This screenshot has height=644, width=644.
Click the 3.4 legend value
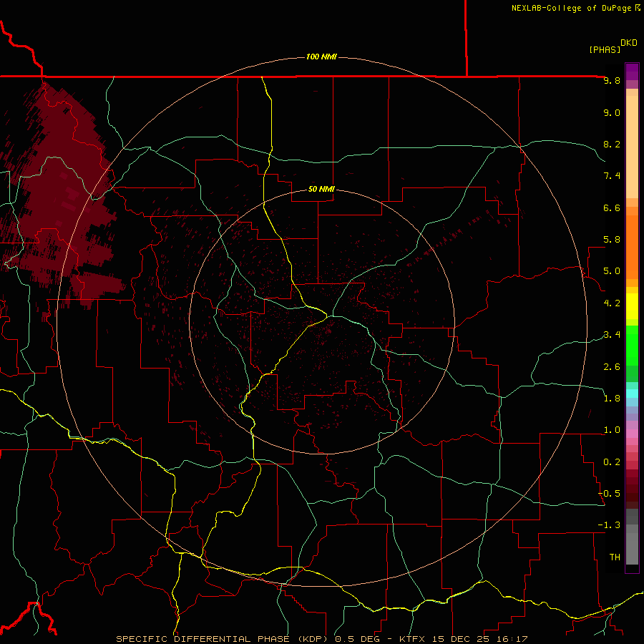point(612,335)
